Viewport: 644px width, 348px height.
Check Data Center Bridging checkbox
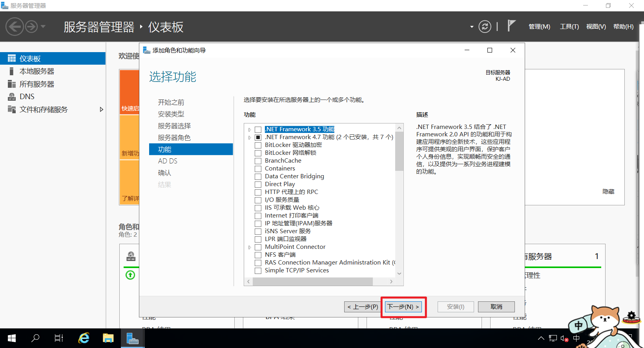(x=258, y=176)
